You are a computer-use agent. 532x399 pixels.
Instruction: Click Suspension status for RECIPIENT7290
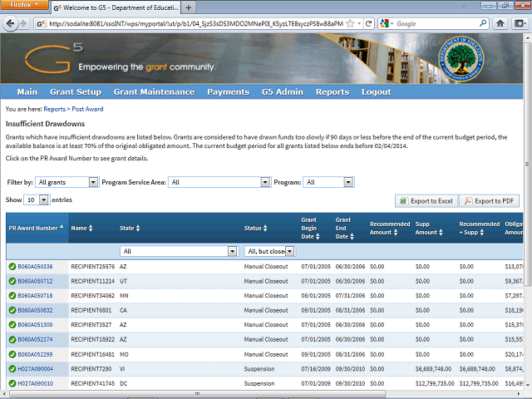click(259, 369)
